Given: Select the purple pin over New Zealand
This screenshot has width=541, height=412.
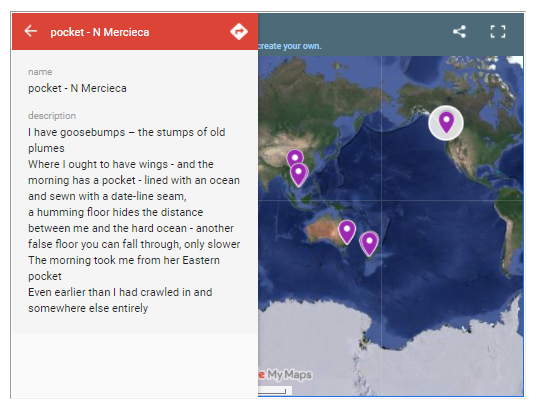Looking at the screenshot, I should (369, 244).
